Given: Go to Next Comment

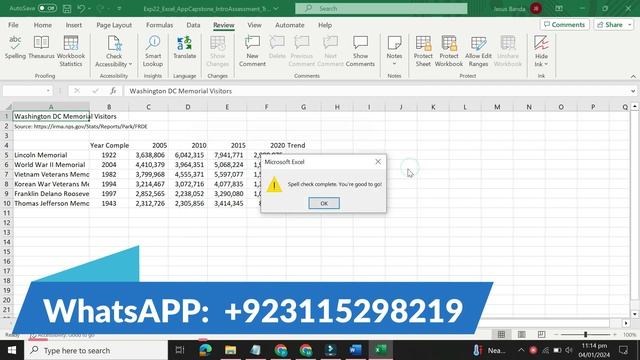Looking at the screenshot, I should point(330,51).
